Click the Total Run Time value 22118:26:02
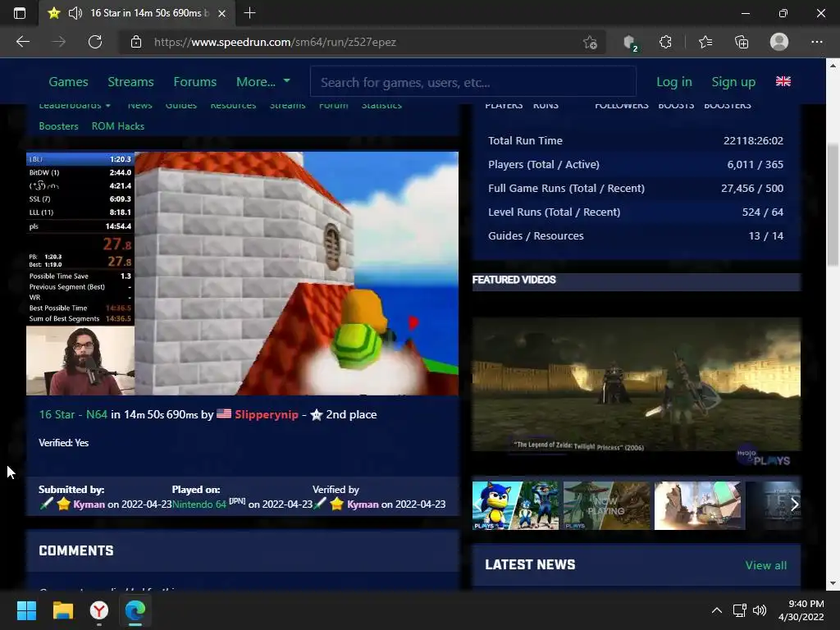 753,140
